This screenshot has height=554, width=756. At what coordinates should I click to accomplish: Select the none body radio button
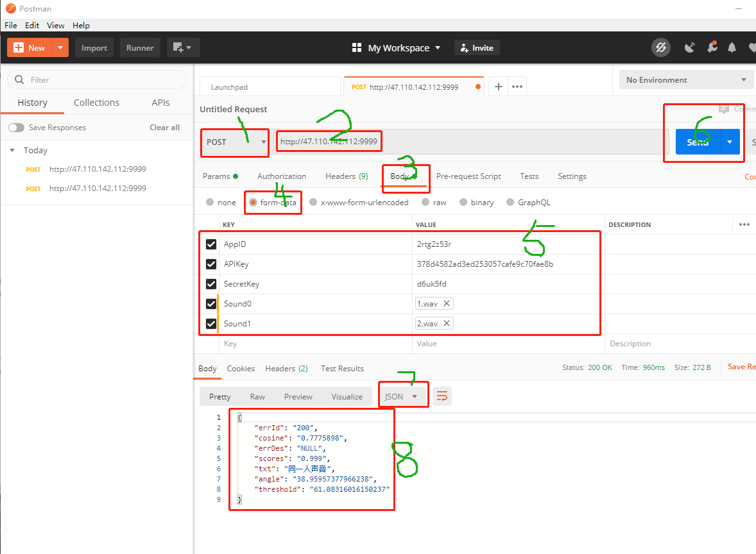point(210,203)
